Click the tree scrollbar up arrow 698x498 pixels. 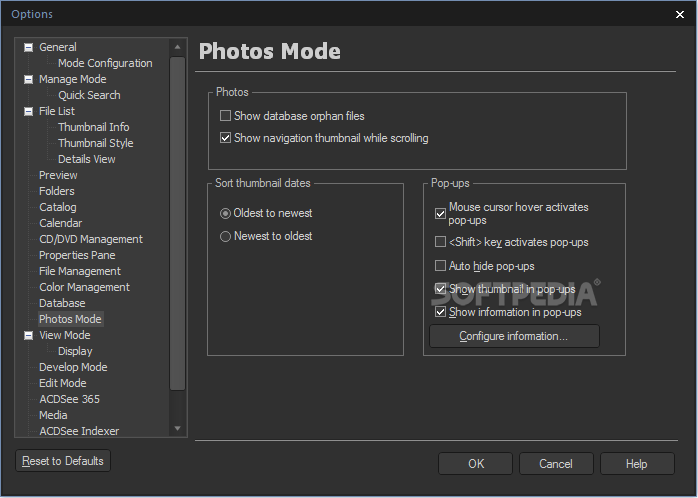click(178, 47)
